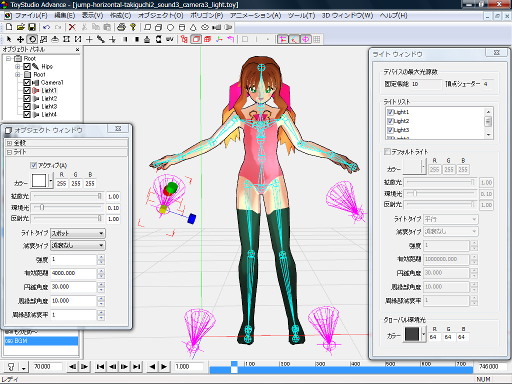Enable the default light checkbox
Viewport: 512px width, 384px height.
pos(387,152)
